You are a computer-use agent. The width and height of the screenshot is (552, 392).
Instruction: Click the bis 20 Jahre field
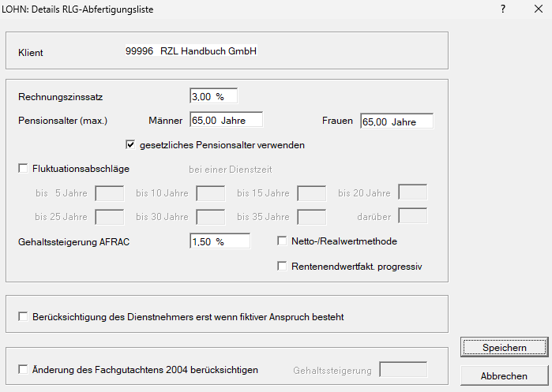(412, 193)
